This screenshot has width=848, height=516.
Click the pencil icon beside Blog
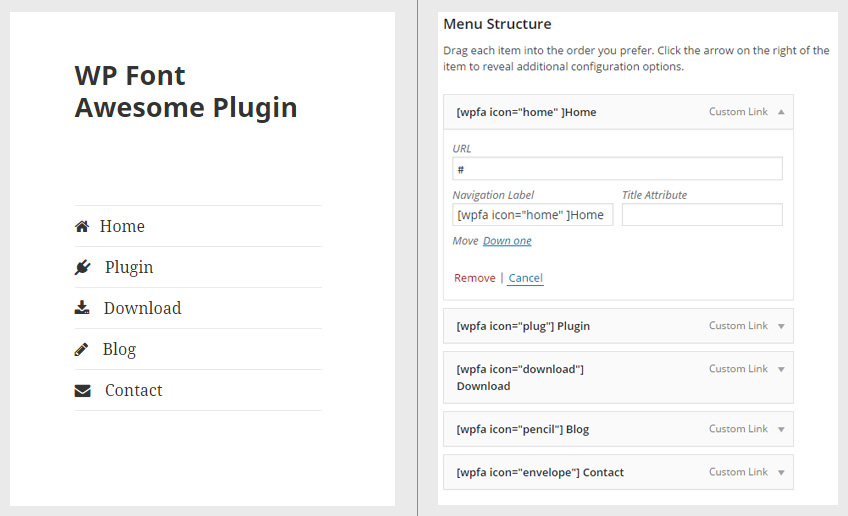point(82,349)
